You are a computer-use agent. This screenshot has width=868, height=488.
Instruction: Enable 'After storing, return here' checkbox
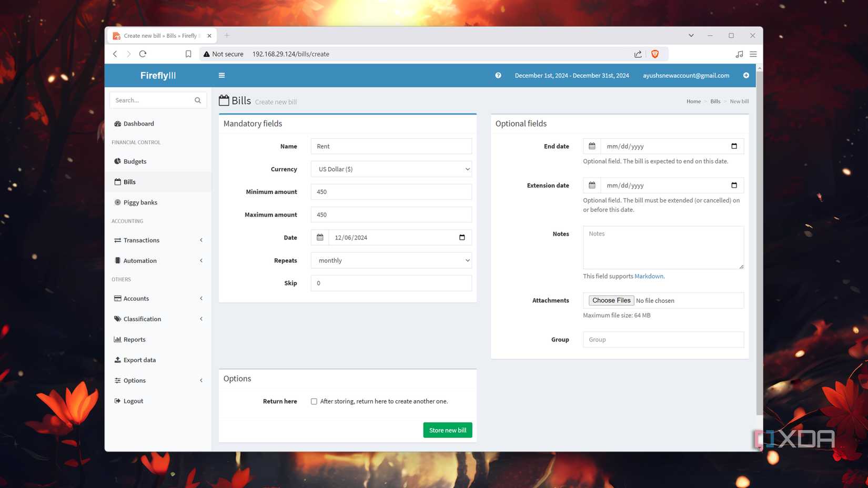pyautogui.click(x=314, y=401)
